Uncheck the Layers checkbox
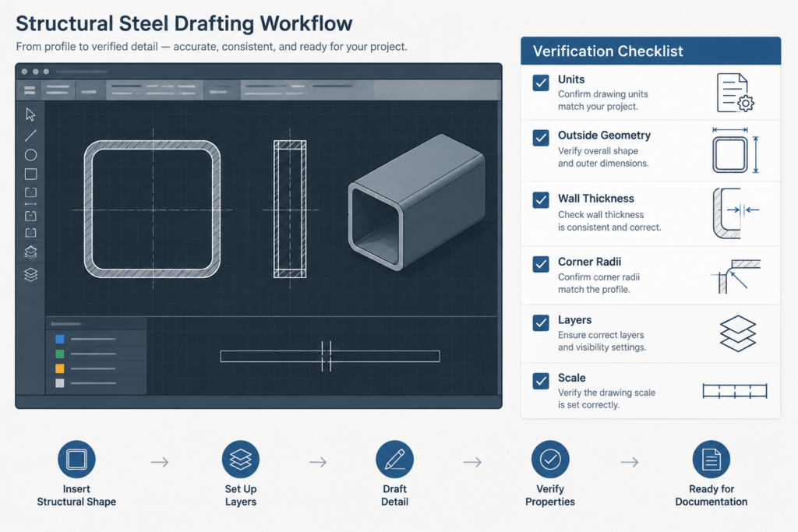Image resolution: width=798 pixels, height=532 pixels. click(541, 322)
